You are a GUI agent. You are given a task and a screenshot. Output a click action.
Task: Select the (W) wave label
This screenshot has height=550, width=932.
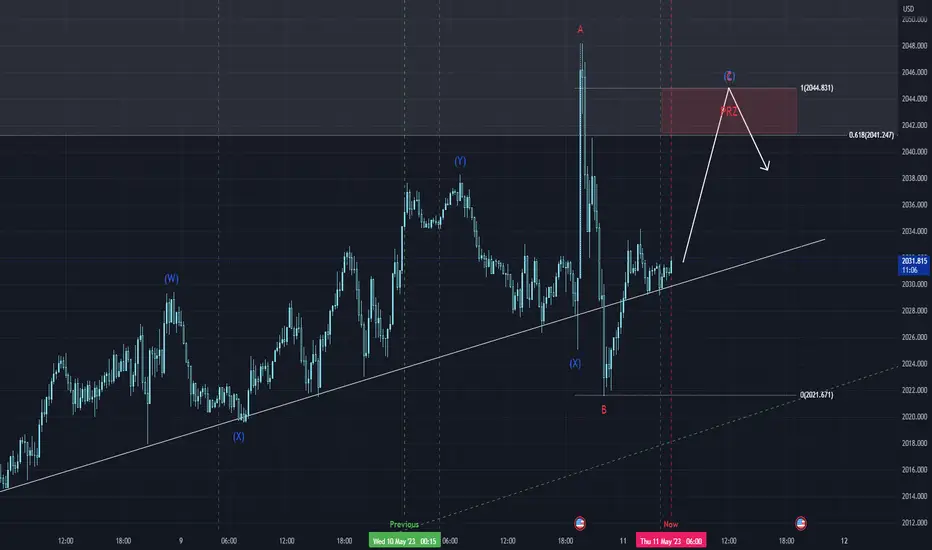(171, 278)
